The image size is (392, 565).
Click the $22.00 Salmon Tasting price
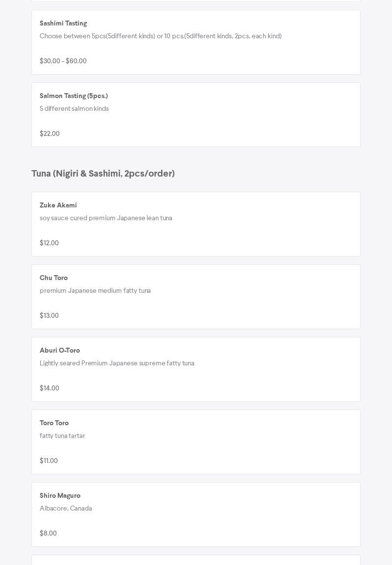click(x=49, y=134)
